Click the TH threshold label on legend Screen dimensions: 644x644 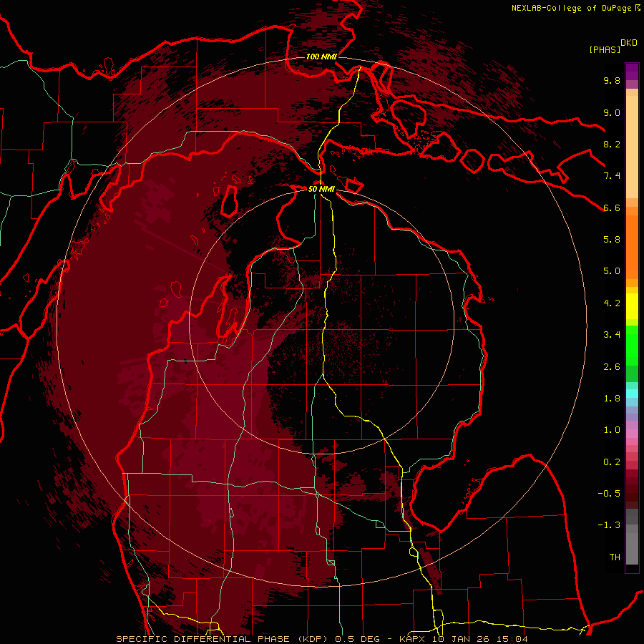(x=615, y=557)
